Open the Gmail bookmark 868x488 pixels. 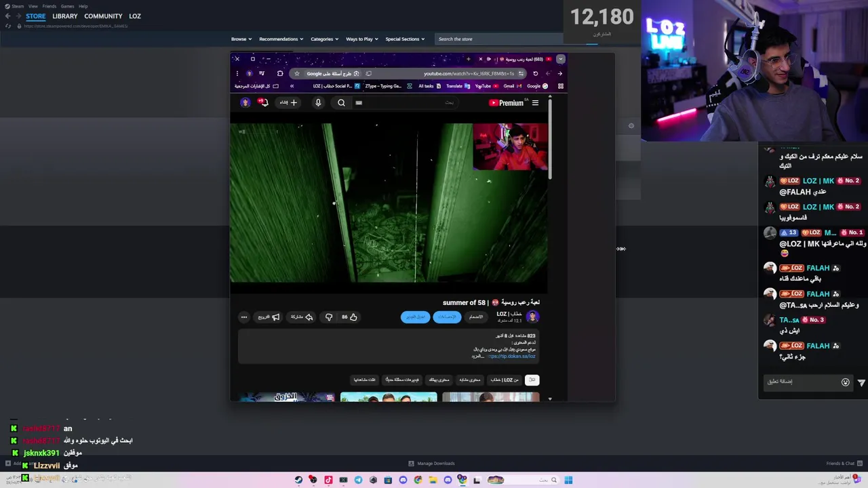click(x=511, y=86)
